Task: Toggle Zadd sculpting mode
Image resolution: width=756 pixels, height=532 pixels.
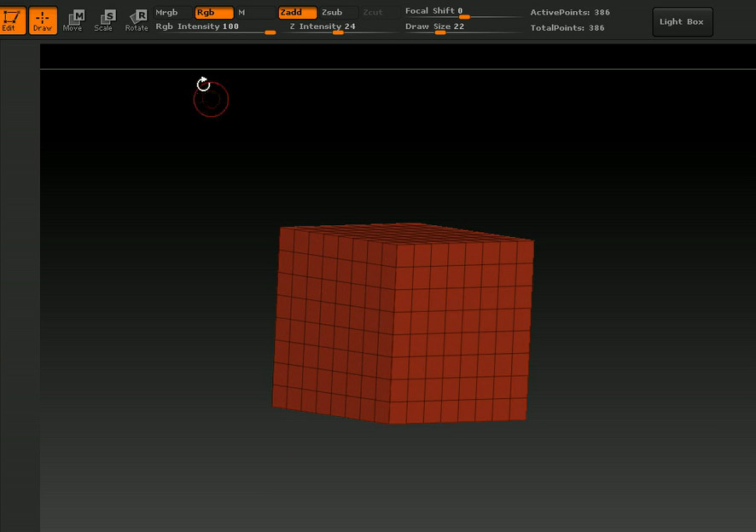Action: (x=298, y=13)
